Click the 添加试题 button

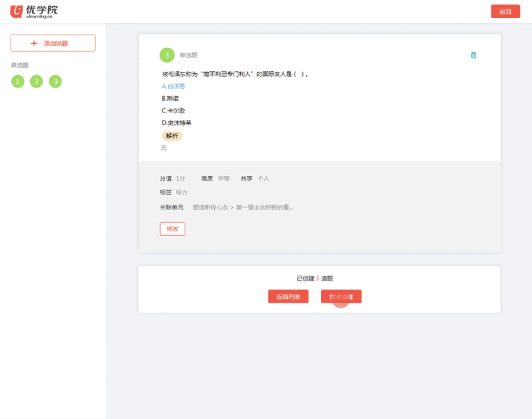(53, 43)
